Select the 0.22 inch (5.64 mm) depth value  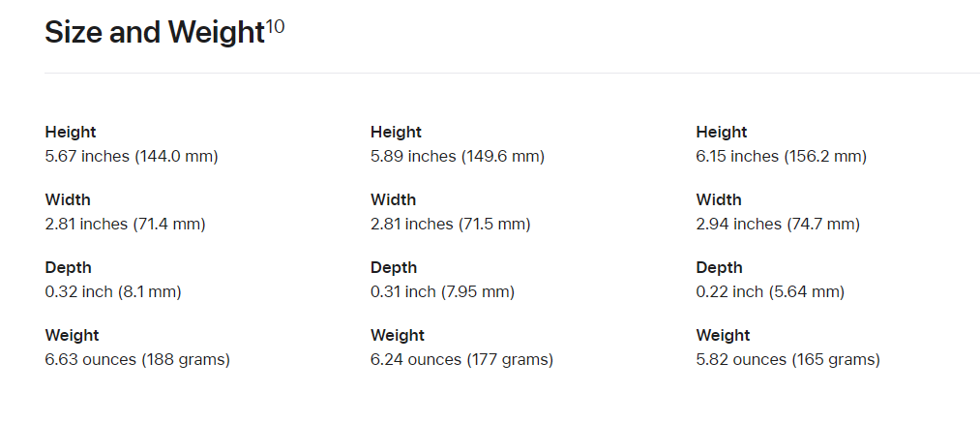(x=770, y=292)
